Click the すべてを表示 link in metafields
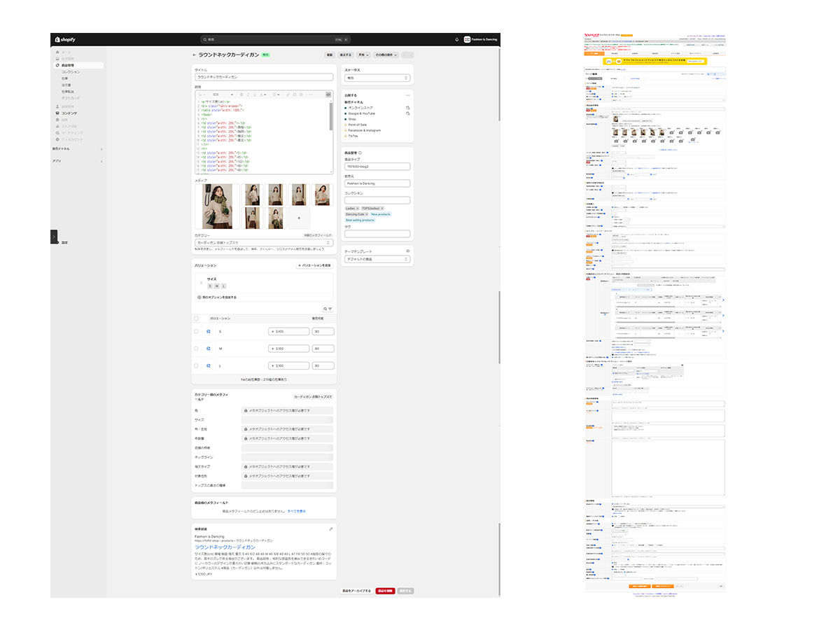Screen dimensions: 840x630 coord(296,511)
